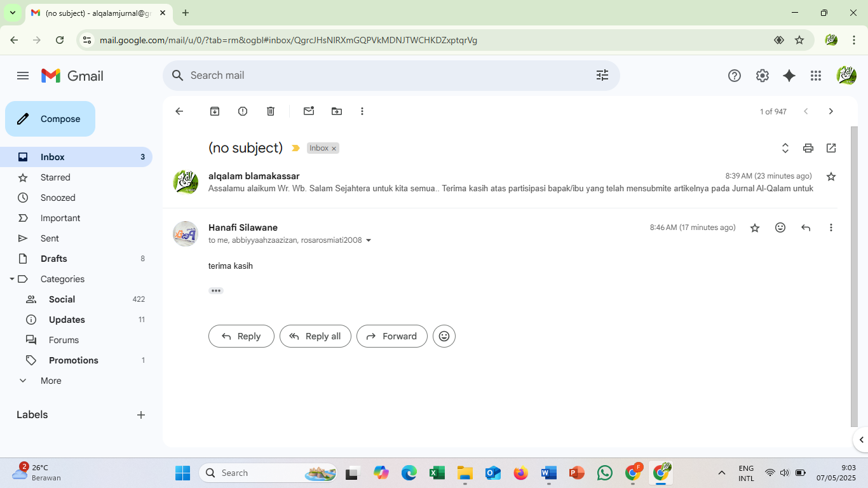Click the Move to folder icon

(x=337, y=111)
